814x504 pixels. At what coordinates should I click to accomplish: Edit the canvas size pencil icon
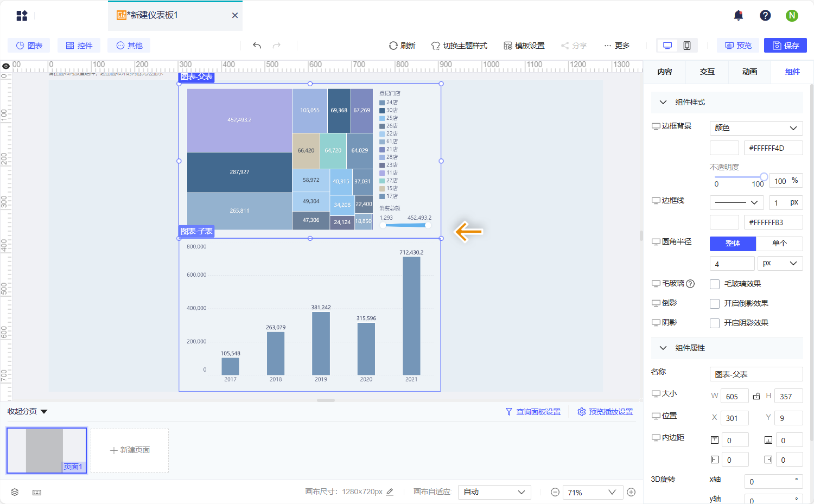click(x=390, y=492)
